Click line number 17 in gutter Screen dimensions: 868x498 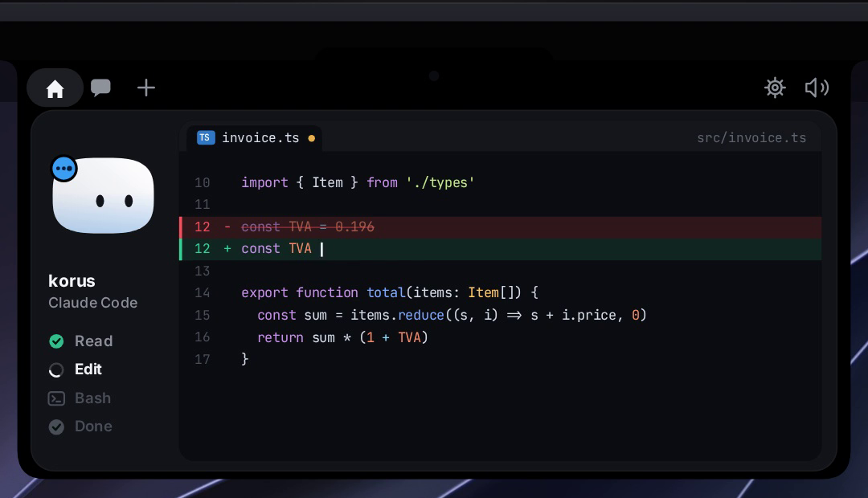(202, 360)
